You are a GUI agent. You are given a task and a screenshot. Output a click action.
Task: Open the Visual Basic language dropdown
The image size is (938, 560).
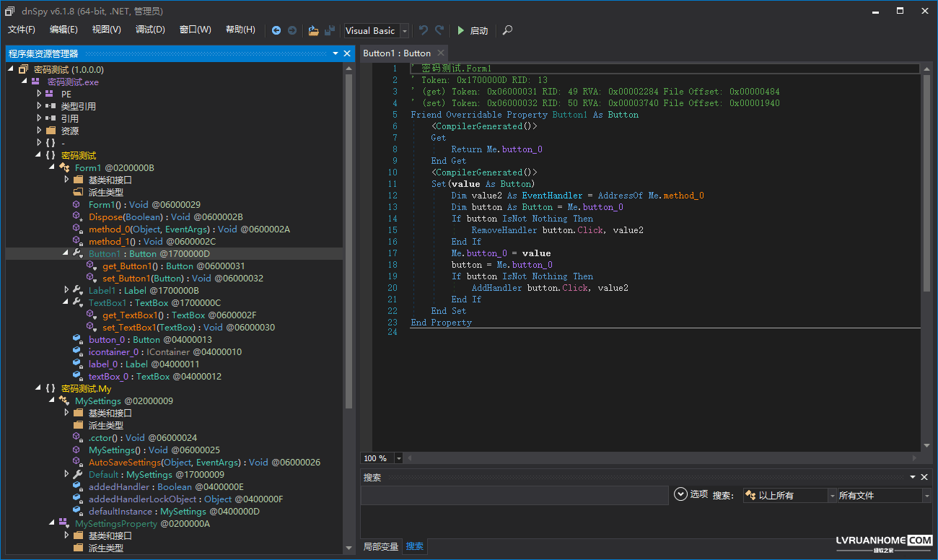(x=404, y=31)
